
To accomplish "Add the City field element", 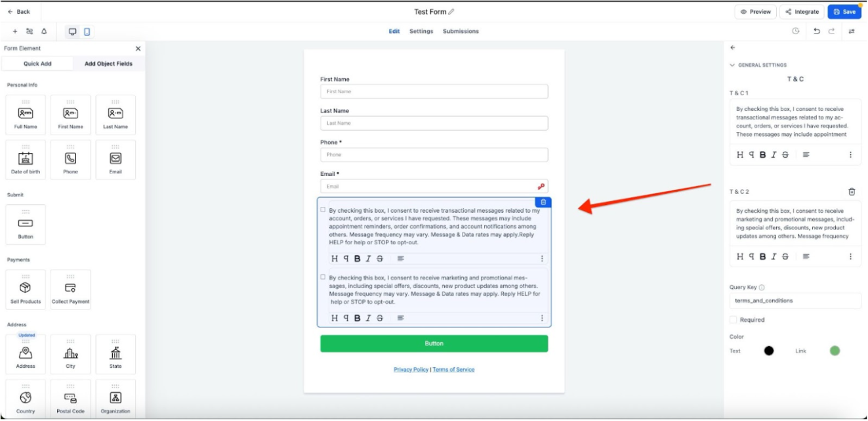I will point(71,355).
